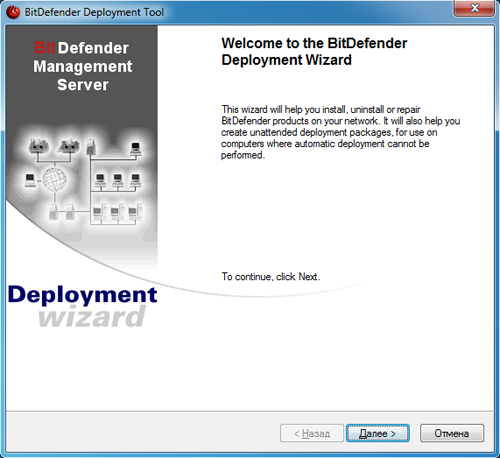Click the 'Deployment wizard' logo text
The image size is (500, 458).
[x=82, y=306]
